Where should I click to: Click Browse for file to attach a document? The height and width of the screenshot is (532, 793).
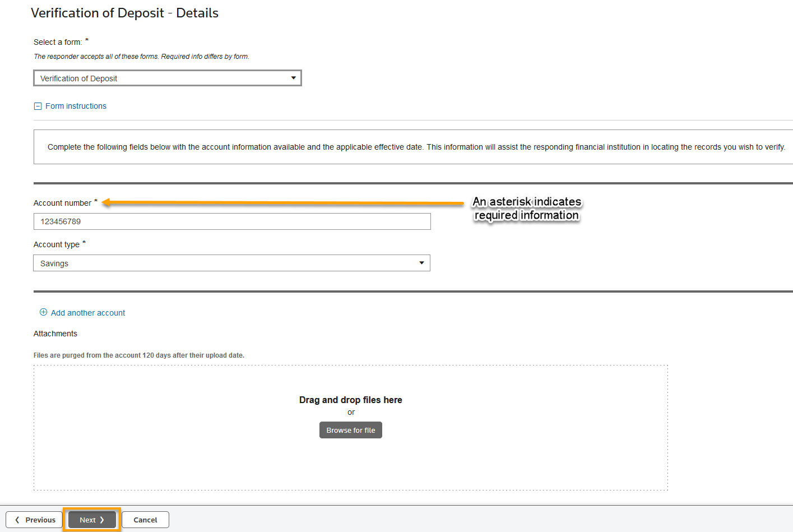[350, 430]
